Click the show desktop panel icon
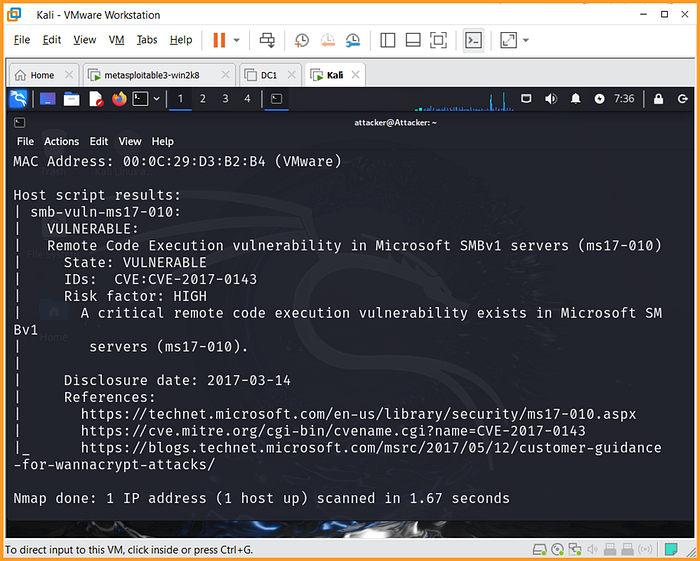Screen dimensions: 700x561 [x=48, y=99]
